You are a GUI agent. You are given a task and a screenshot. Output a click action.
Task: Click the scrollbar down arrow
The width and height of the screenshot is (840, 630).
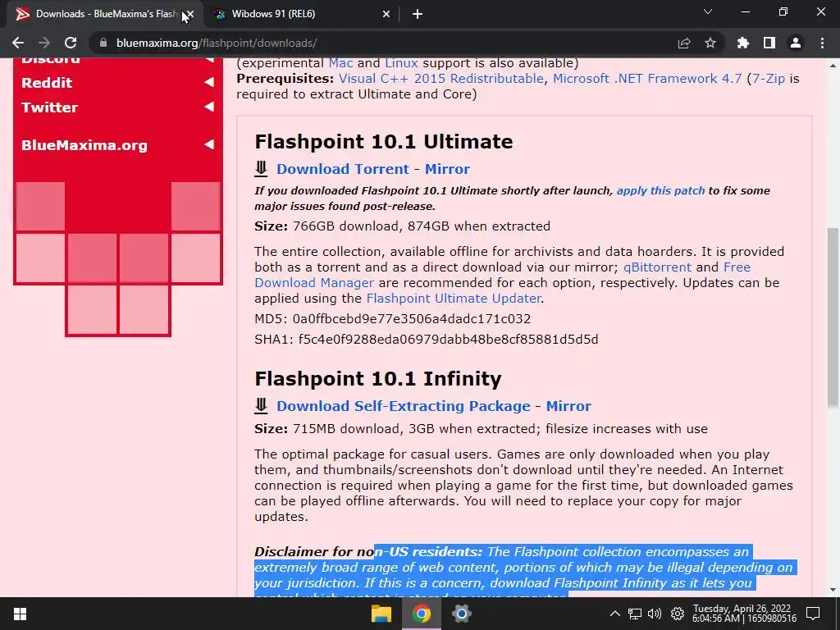click(x=833, y=590)
